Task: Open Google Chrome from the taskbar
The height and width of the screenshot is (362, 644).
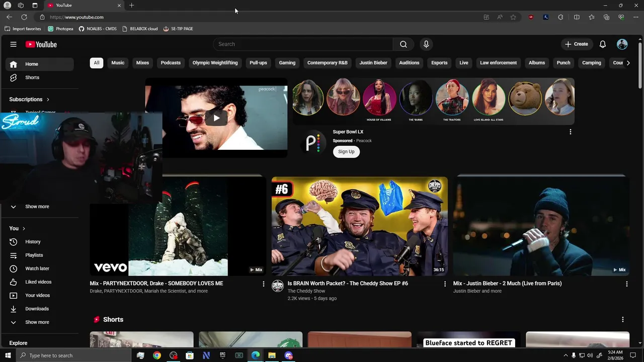Action: (x=157, y=355)
